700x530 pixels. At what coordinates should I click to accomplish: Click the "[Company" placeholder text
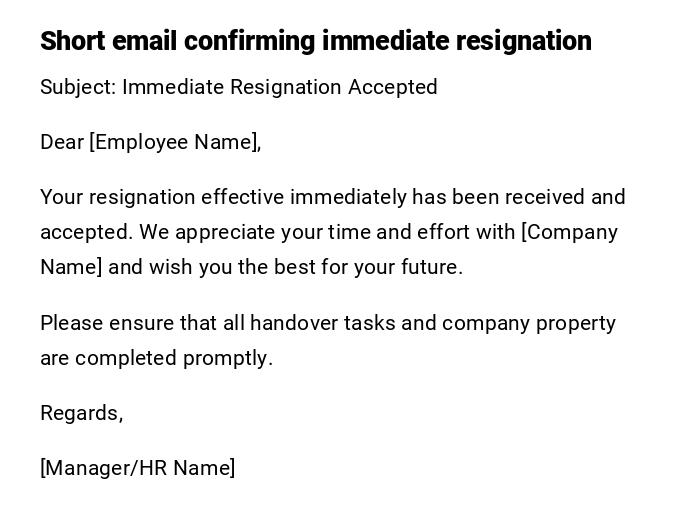point(570,232)
